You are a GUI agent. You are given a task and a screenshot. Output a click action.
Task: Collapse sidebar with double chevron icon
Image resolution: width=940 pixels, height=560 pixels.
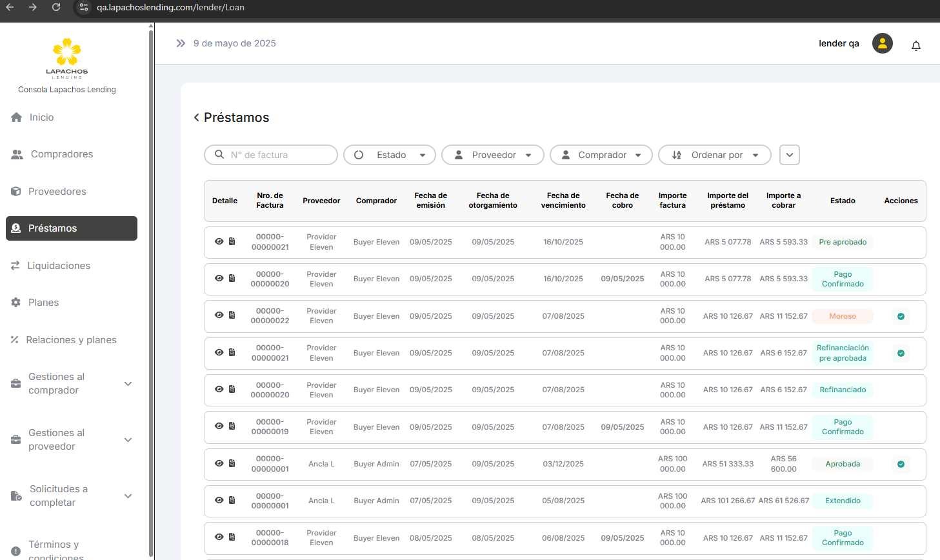pos(181,43)
